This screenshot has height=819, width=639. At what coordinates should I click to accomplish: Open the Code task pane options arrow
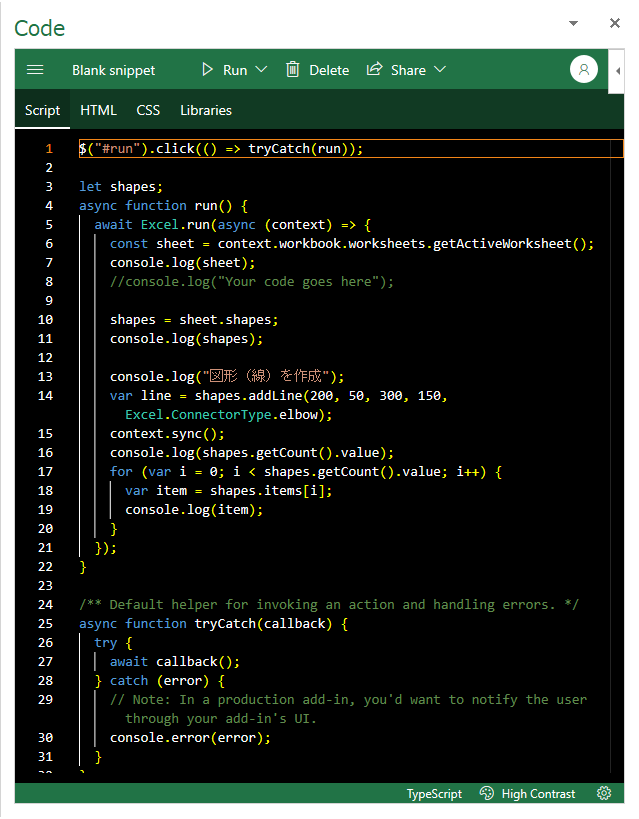(573, 23)
